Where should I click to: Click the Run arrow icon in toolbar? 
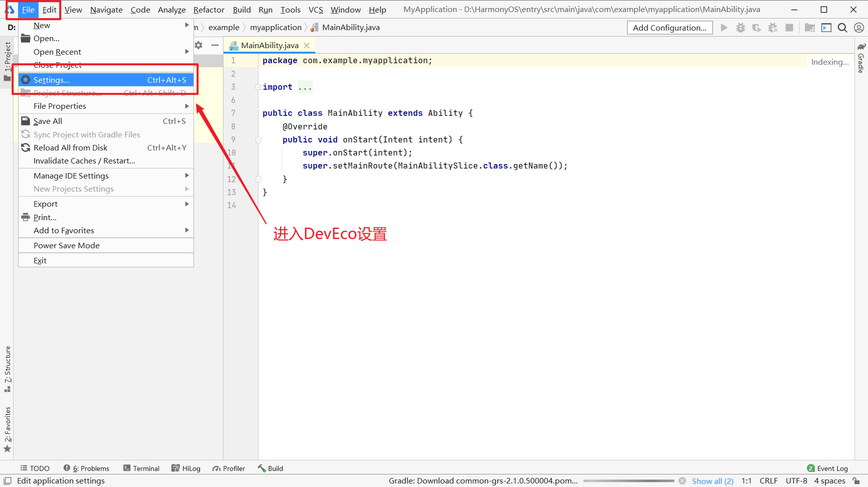pos(724,28)
